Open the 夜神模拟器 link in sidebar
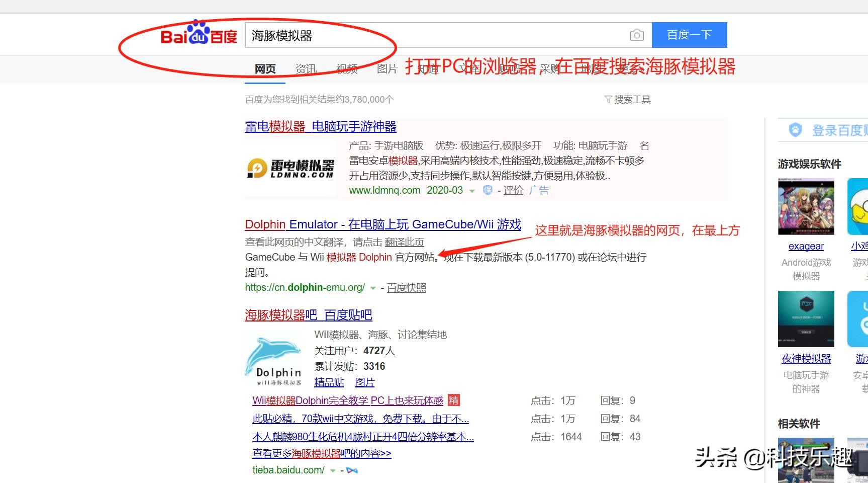868x483 pixels. 806,358
